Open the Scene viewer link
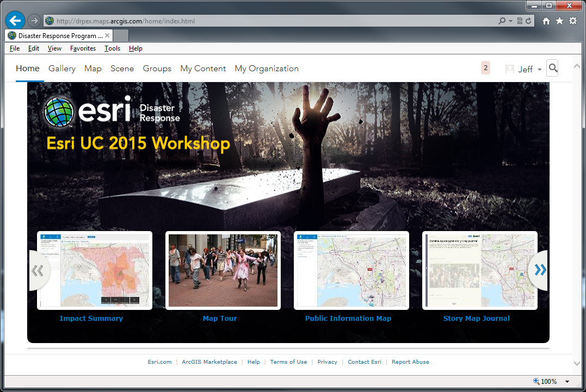Screen dimensions: 586x392 (x=122, y=69)
